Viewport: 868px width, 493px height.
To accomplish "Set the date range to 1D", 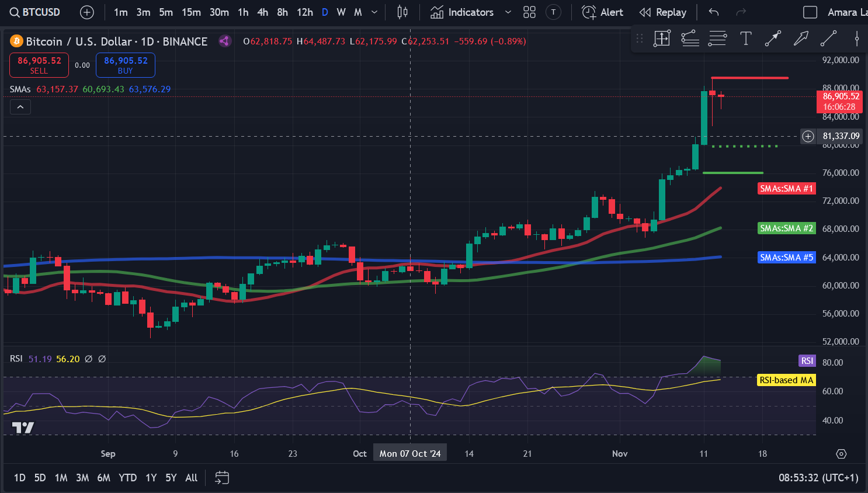I will pyautogui.click(x=20, y=478).
